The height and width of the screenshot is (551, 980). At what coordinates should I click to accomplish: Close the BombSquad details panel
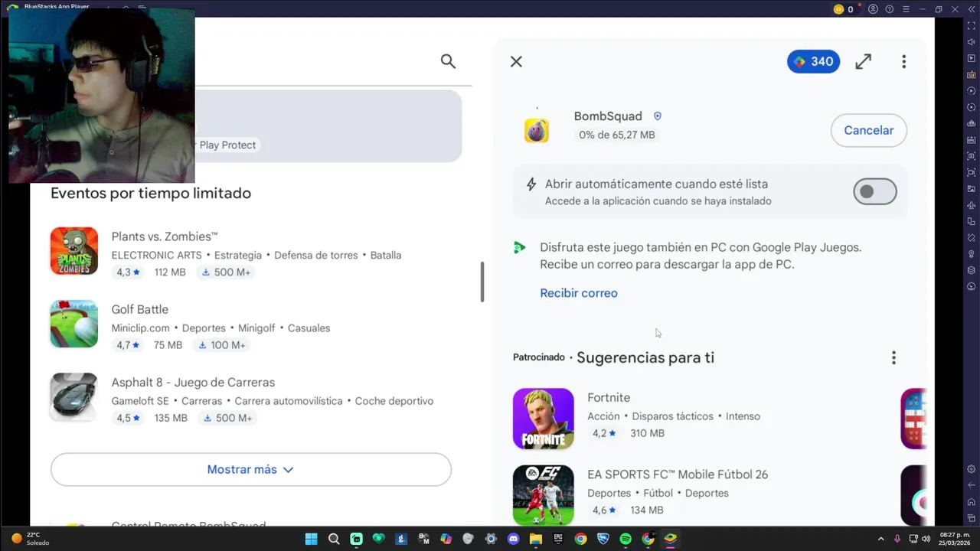[x=516, y=62]
